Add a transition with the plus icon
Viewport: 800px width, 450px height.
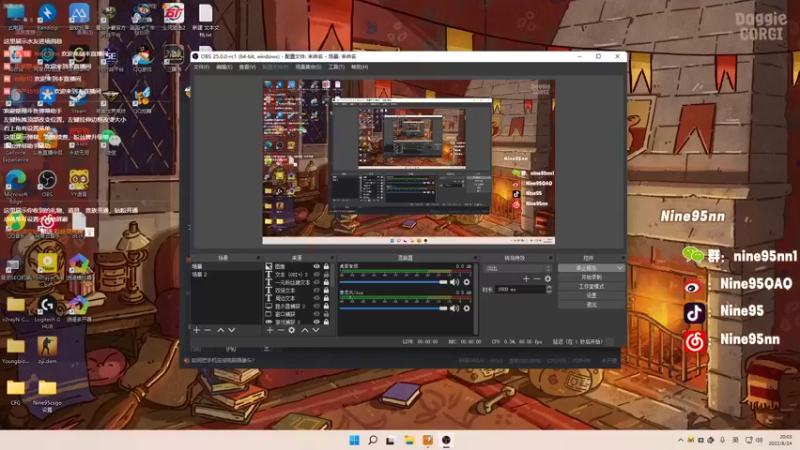(526, 279)
